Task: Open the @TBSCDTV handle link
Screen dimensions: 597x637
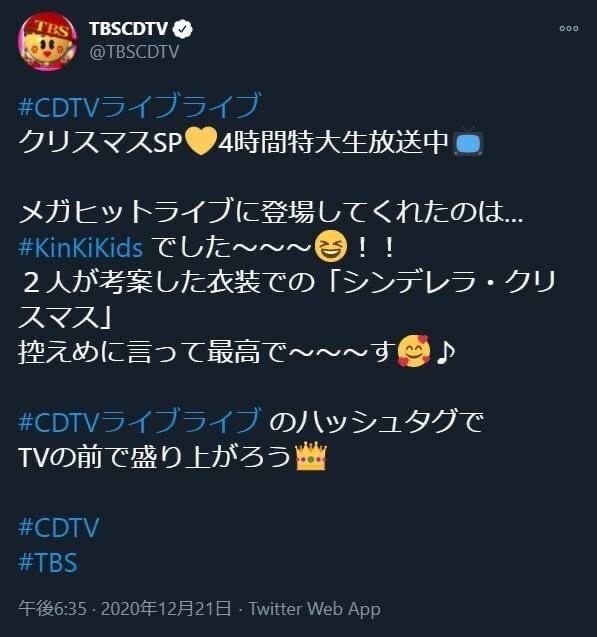Action: (134, 52)
